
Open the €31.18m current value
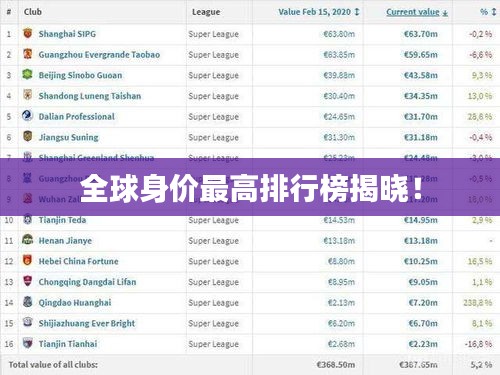pyautogui.click(x=421, y=137)
